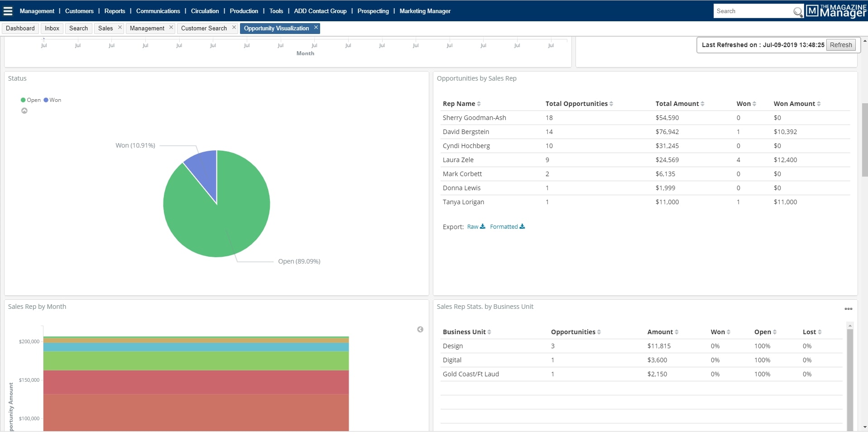
Task: Click the Refresh button
Action: click(841, 45)
